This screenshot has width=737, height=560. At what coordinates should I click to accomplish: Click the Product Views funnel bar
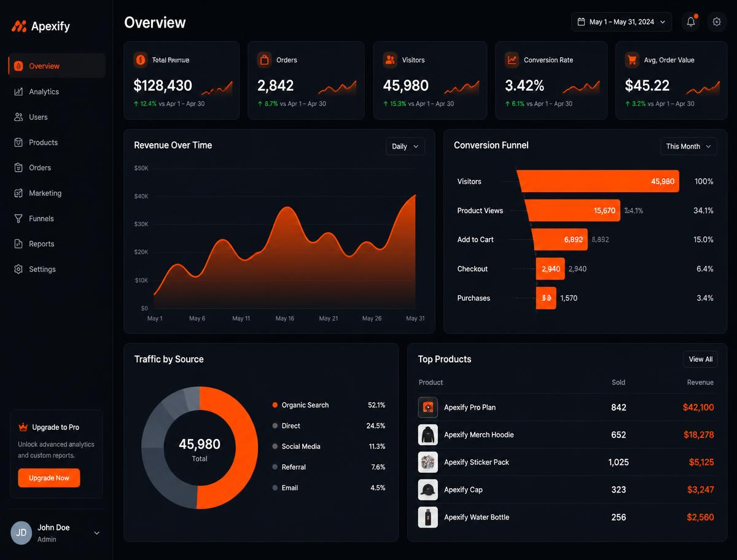click(572, 211)
